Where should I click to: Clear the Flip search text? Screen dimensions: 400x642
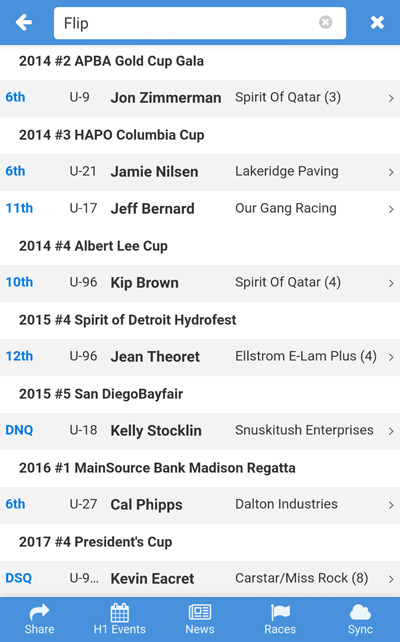coord(325,22)
